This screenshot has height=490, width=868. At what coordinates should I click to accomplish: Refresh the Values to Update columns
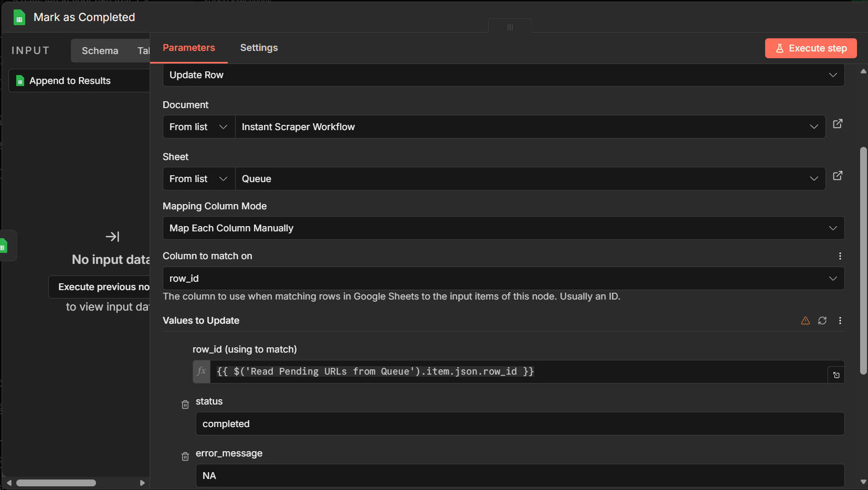click(822, 321)
